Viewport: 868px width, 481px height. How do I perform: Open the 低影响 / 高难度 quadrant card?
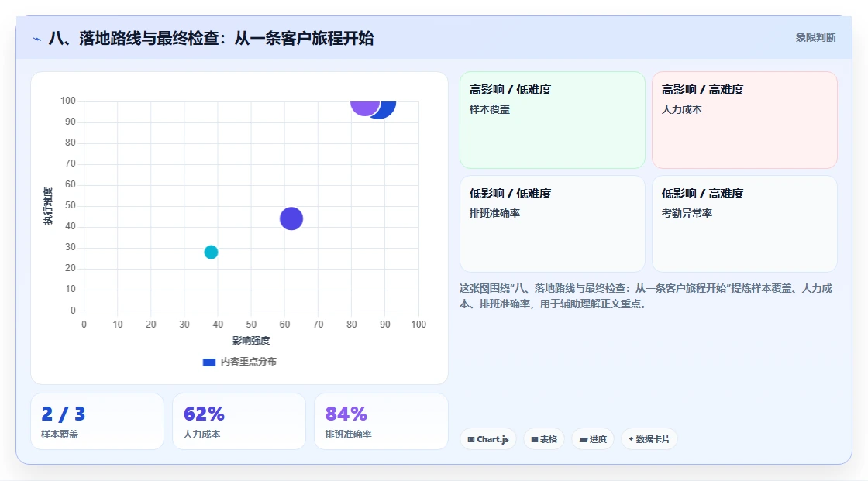745,224
